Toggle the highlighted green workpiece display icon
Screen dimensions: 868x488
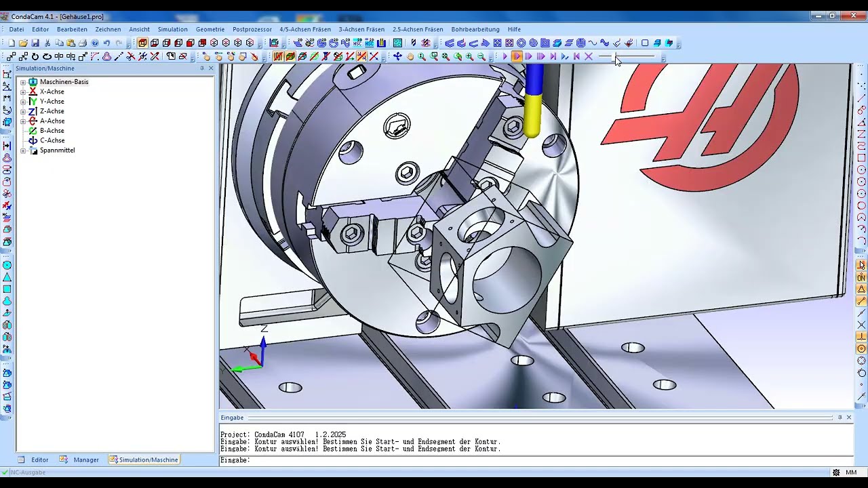click(x=290, y=57)
